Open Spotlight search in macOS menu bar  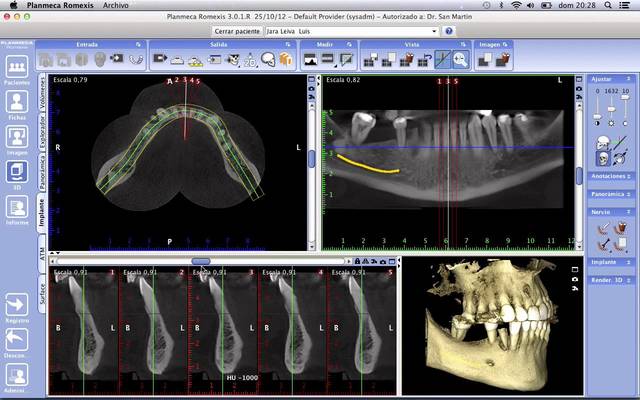click(608, 5)
